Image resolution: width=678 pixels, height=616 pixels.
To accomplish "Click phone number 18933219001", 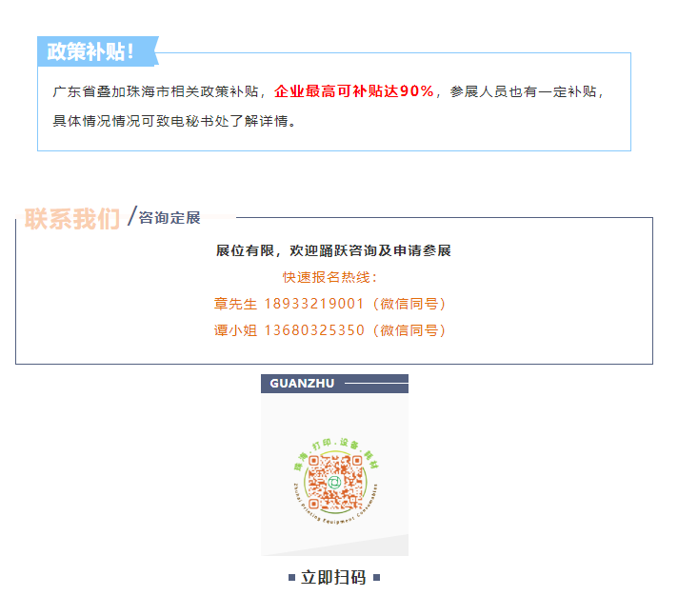I will click(314, 304).
